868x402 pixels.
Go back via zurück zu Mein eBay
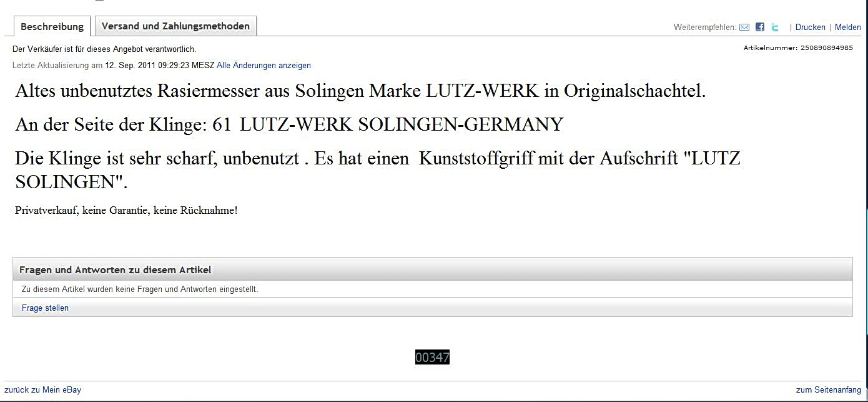pyautogui.click(x=42, y=390)
